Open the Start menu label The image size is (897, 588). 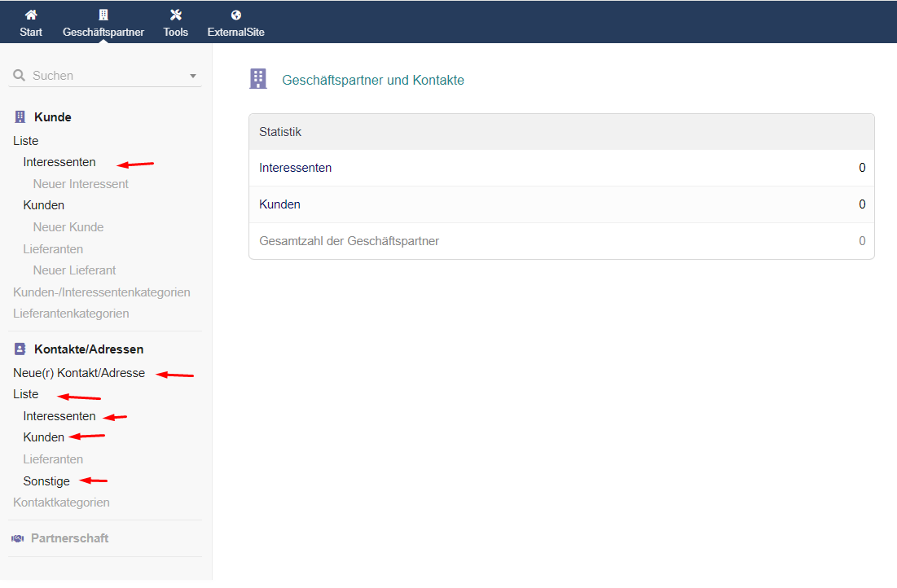(31, 32)
